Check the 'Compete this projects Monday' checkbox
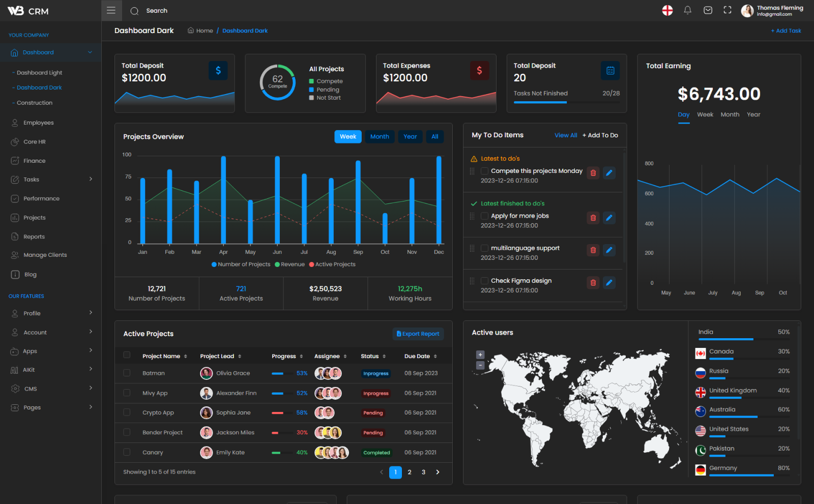This screenshot has width=814, height=504. (484, 171)
